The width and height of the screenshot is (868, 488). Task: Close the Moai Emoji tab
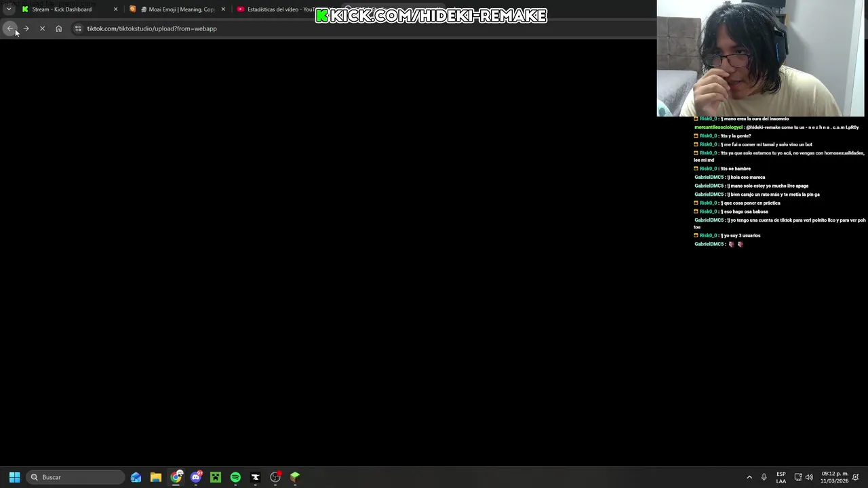coord(223,9)
